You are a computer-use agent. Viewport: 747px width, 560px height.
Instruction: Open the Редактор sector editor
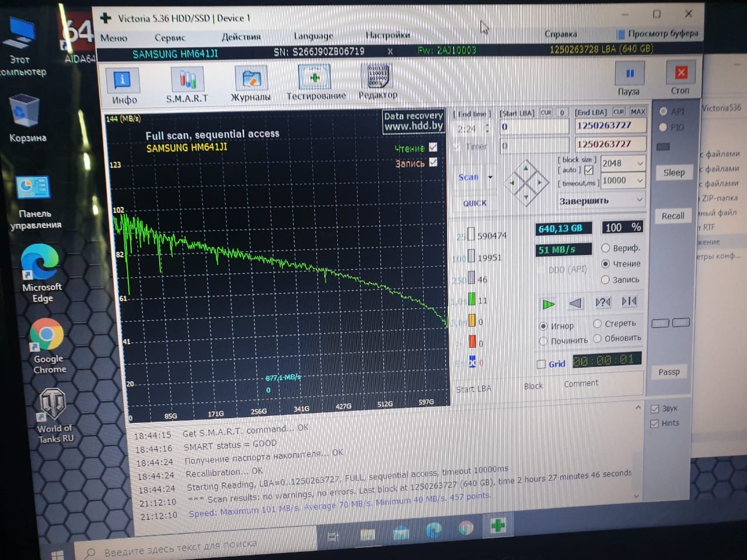(378, 81)
